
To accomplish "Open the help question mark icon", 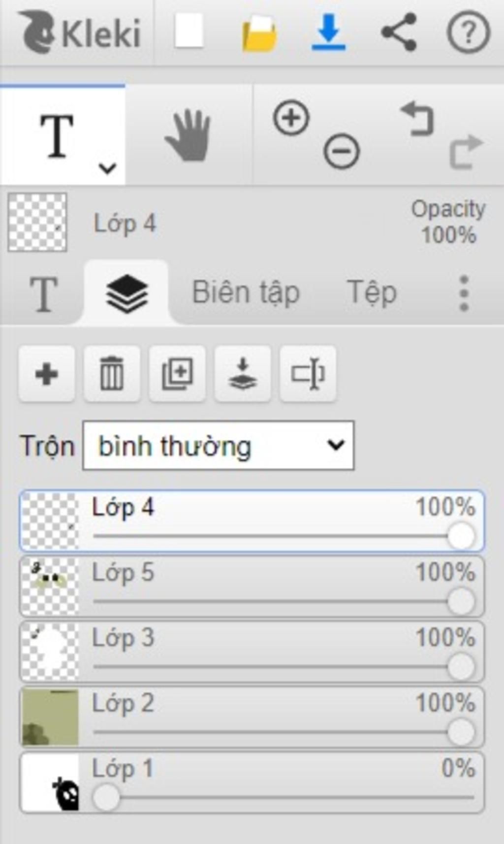I will 468,32.
